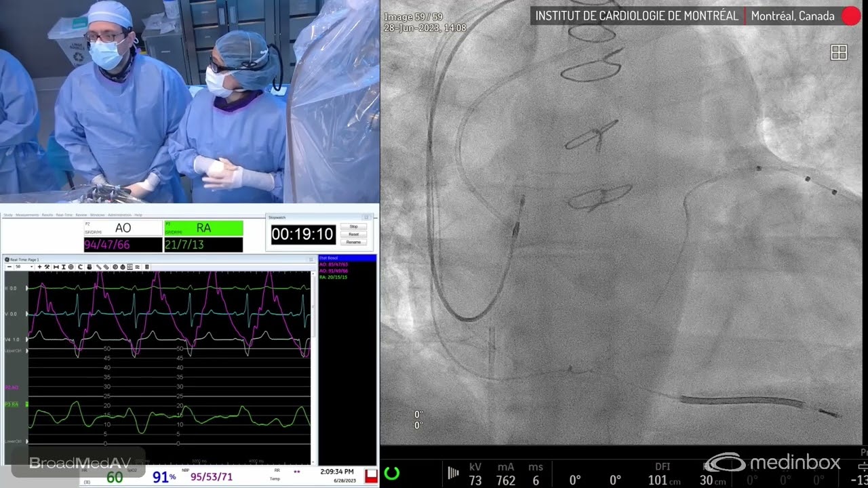Image resolution: width=868 pixels, height=488 pixels.
Task: Click the stopwatch time display 00:19:10
Action: click(x=302, y=235)
